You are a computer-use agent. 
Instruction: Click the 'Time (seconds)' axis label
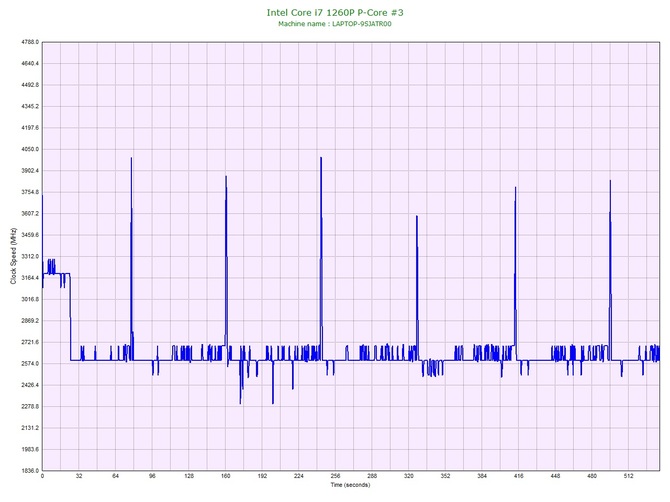coord(350,484)
